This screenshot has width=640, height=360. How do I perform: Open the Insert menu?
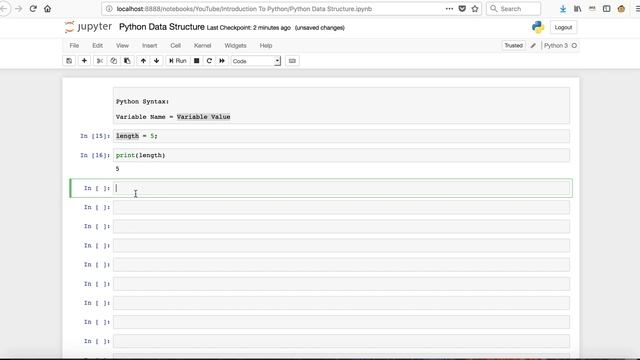click(149, 45)
